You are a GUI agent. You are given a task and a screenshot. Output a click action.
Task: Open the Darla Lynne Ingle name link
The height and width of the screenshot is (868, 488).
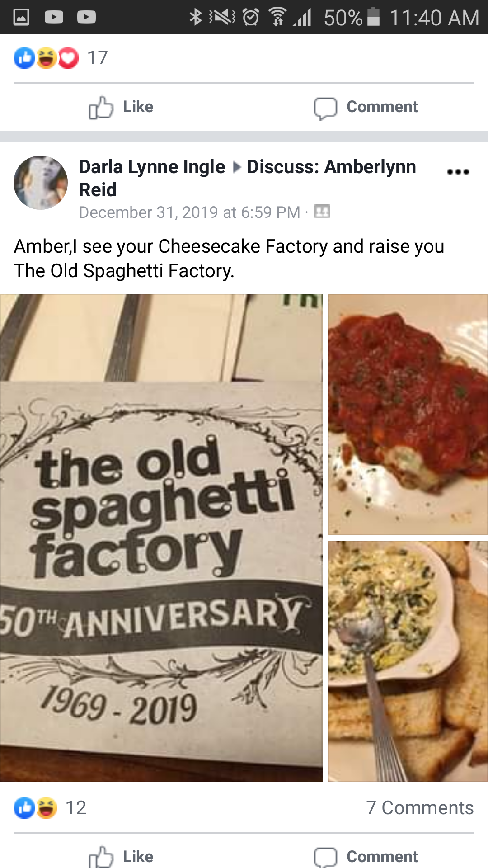point(152,167)
